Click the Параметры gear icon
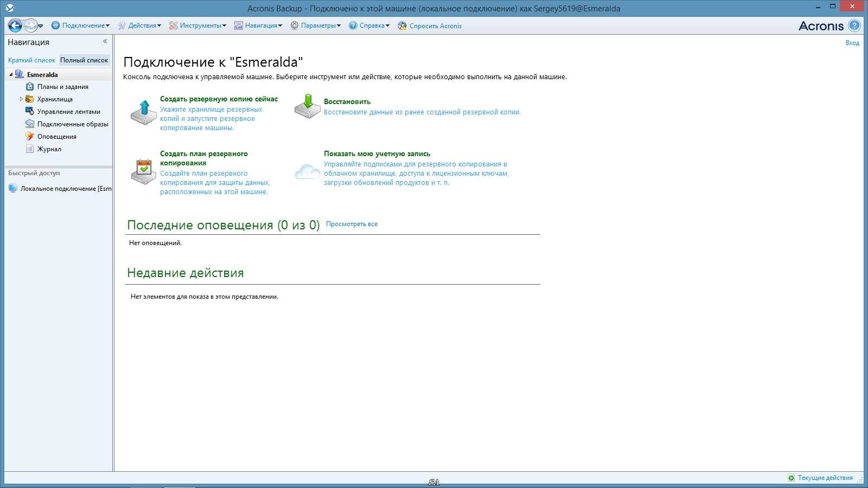This screenshot has width=868, height=488. coord(295,25)
